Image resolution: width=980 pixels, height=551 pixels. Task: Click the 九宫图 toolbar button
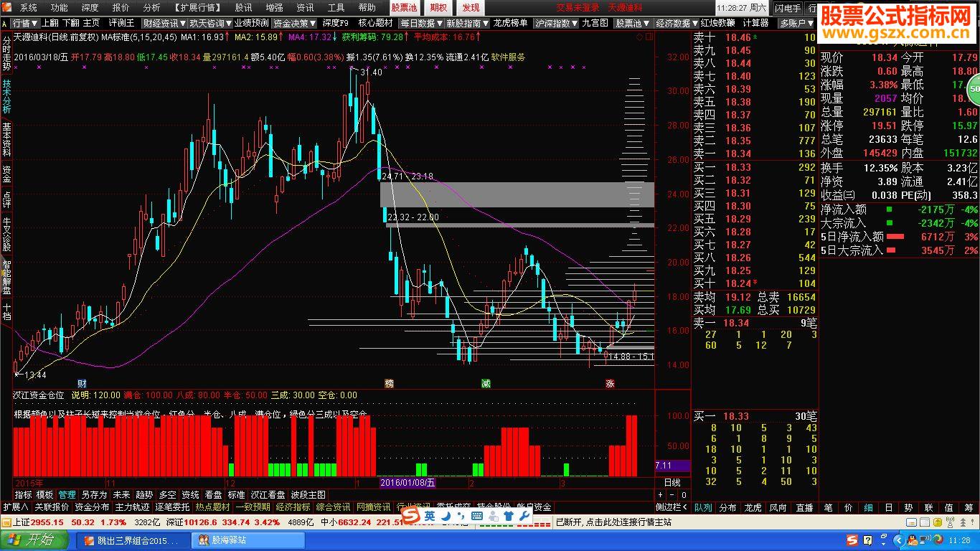pos(595,23)
